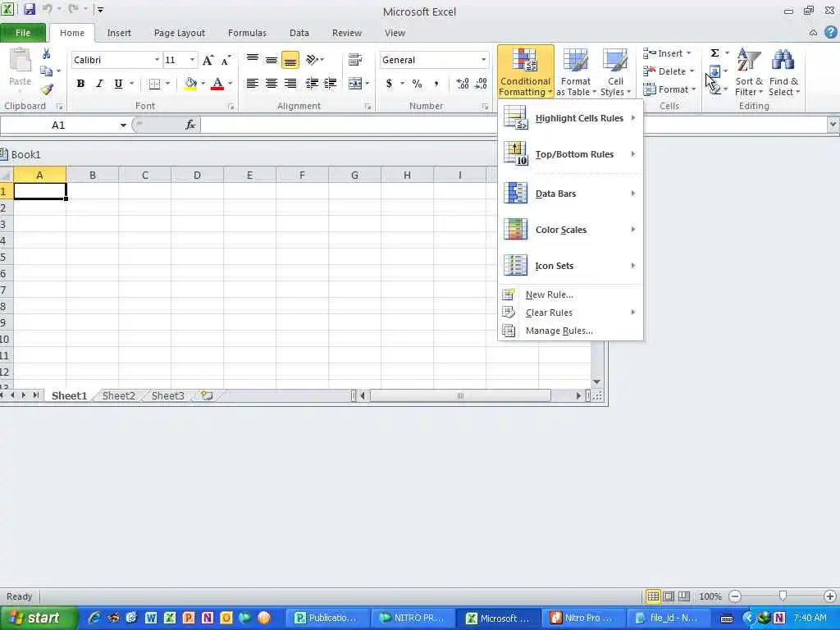
Task: Click the horizontal scrollbar thumb
Action: tap(460, 395)
